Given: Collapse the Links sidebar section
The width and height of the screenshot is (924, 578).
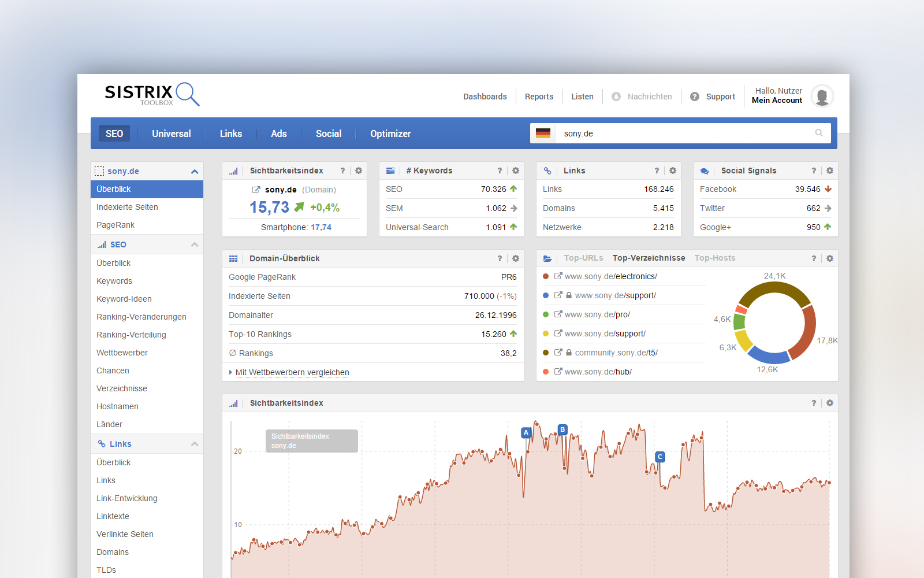Looking at the screenshot, I should pyautogui.click(x=194, y=444).
